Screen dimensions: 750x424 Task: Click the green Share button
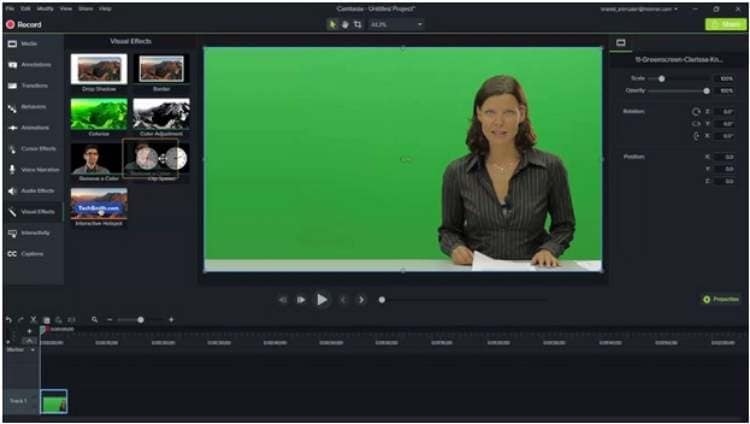726,24
